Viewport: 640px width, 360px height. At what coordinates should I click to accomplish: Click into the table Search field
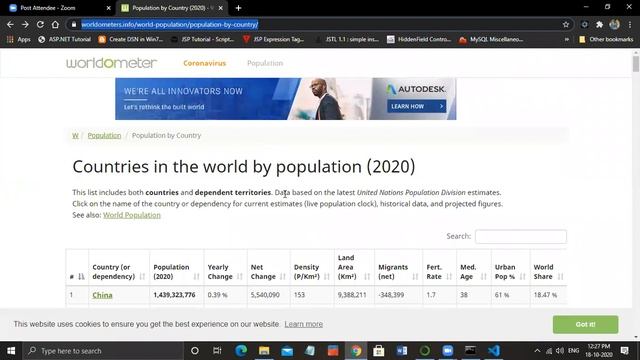click(x=520, y=236)
